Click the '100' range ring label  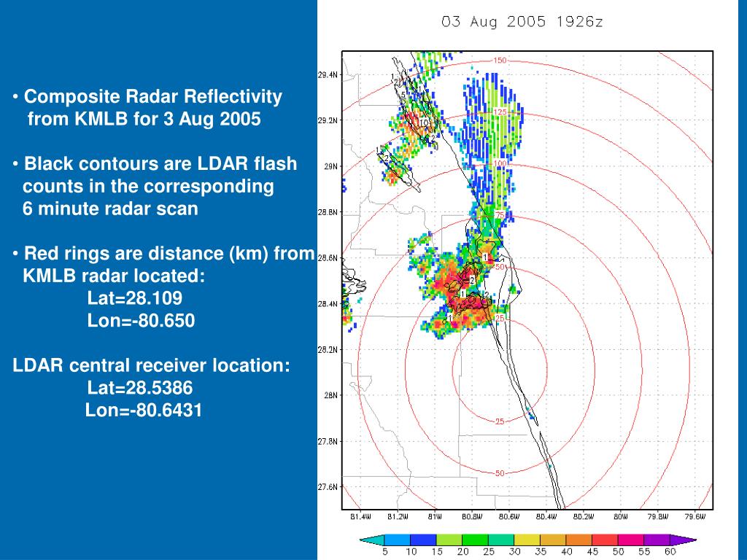[500, 163]
